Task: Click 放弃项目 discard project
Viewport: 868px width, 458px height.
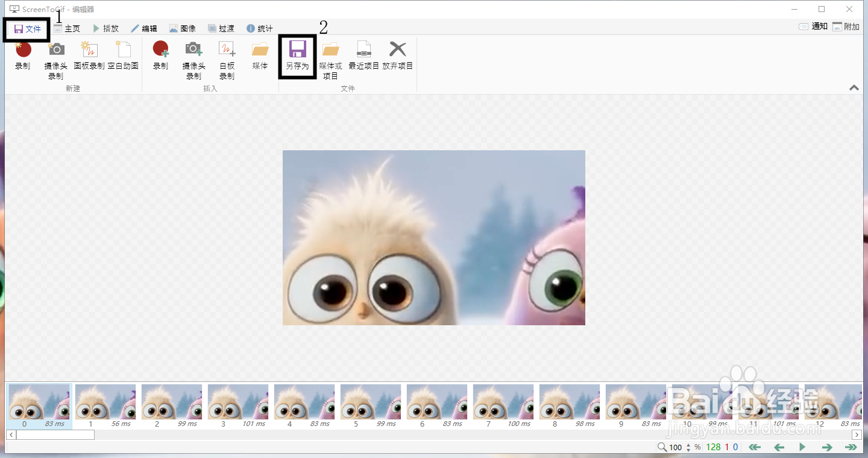Action: point(398,56)
